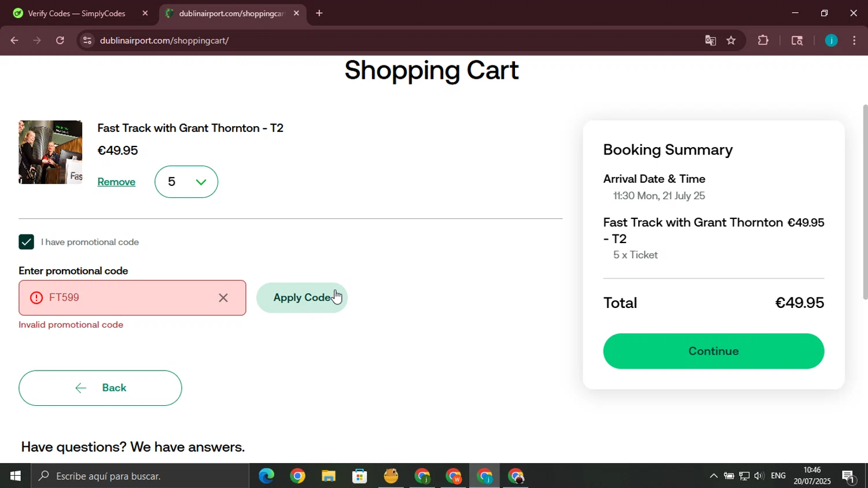Open Microsoft Store from the taskbar
Screen dimensions: 868x488
tap(360, 476)
